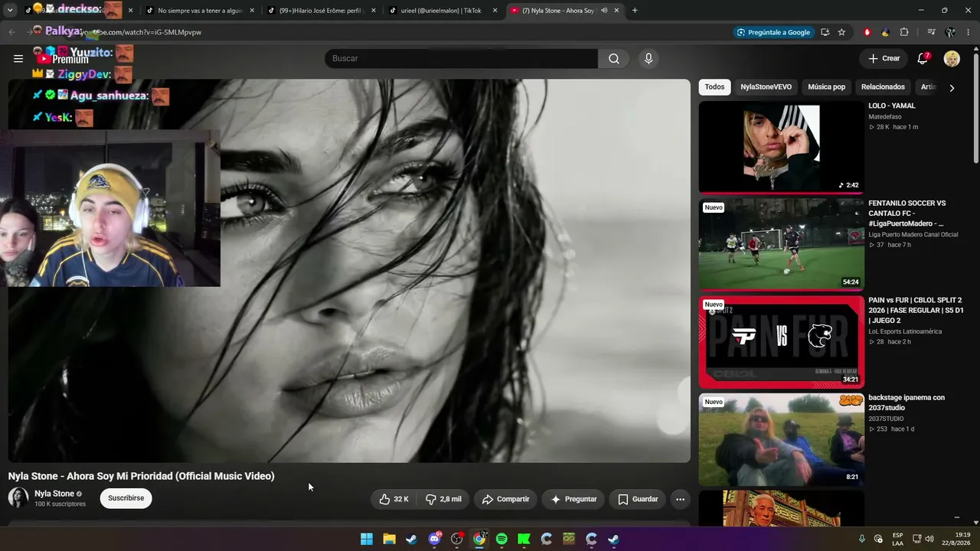This screenshot has width=980, height=551.
Task: Click the Preguntar button
Action: [x=573, y=499]
